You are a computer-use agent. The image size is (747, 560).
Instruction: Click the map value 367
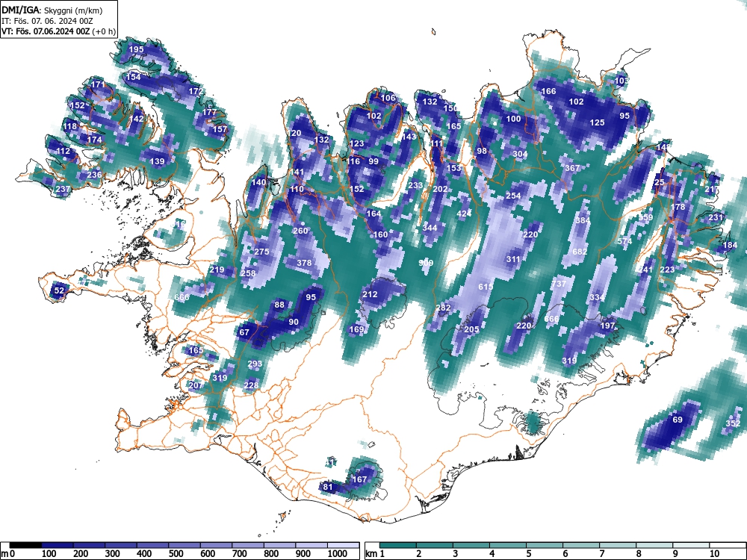tap(572, 167)
